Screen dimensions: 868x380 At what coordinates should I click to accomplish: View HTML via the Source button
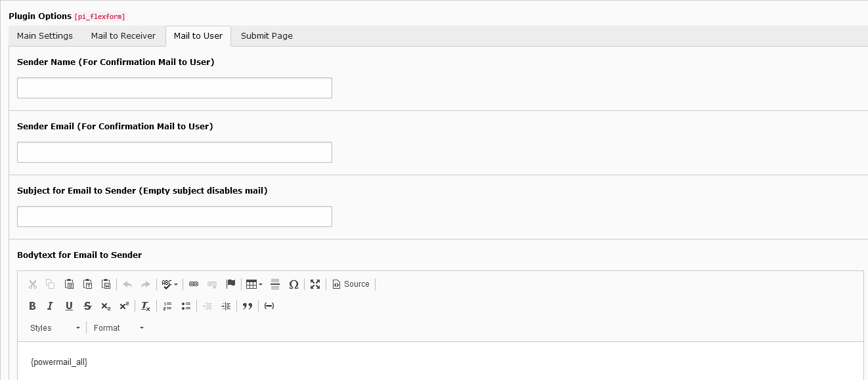351,284
